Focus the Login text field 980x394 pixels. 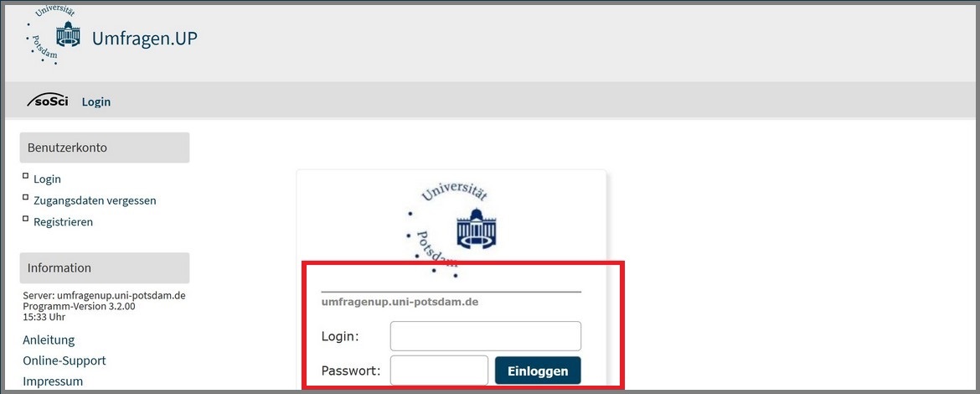(486, 336)
